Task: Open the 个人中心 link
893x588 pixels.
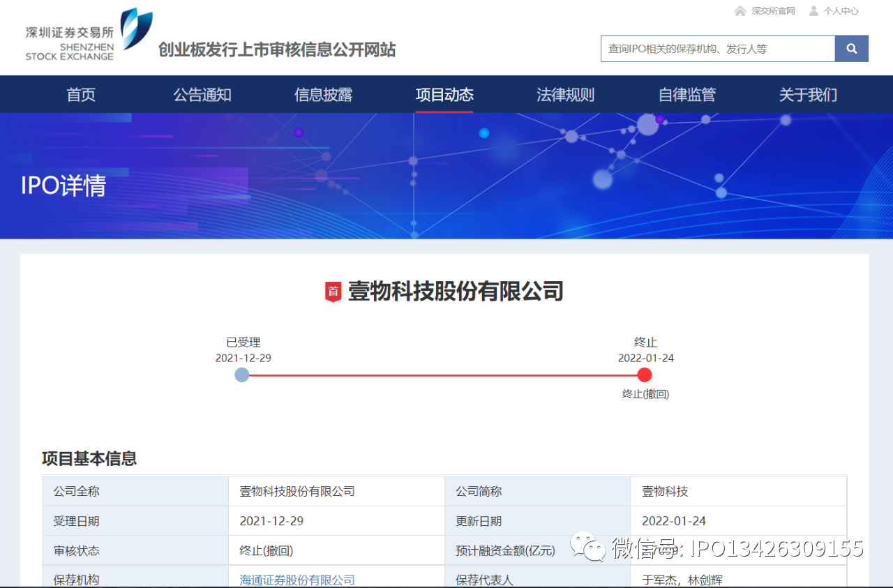Action: click(841, 11)
